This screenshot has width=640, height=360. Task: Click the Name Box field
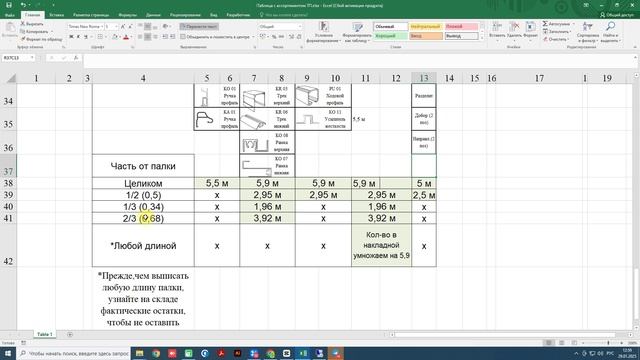[18, 58]
